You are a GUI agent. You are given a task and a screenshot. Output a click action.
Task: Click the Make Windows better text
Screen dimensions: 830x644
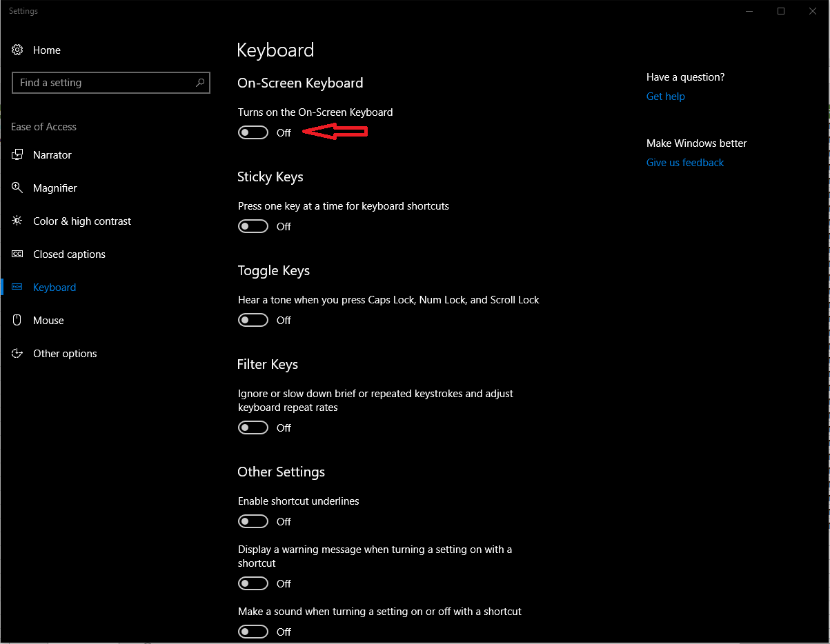(x=697, y=143)
